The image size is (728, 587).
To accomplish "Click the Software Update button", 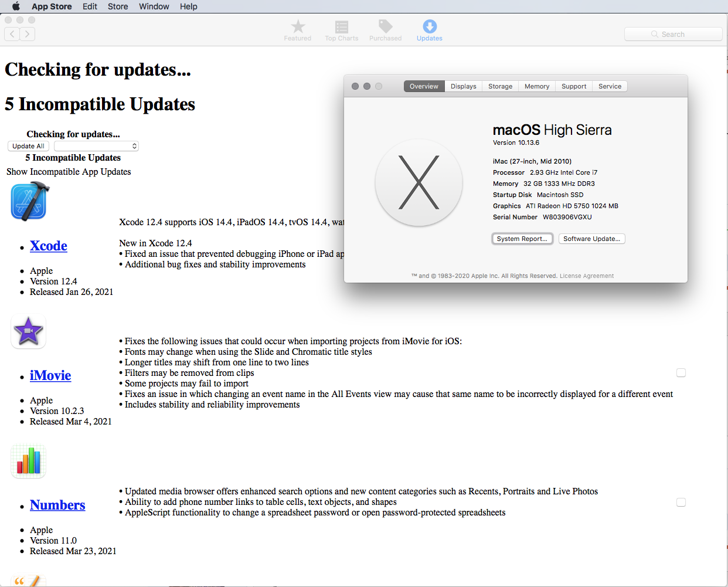I will [591, 239].
